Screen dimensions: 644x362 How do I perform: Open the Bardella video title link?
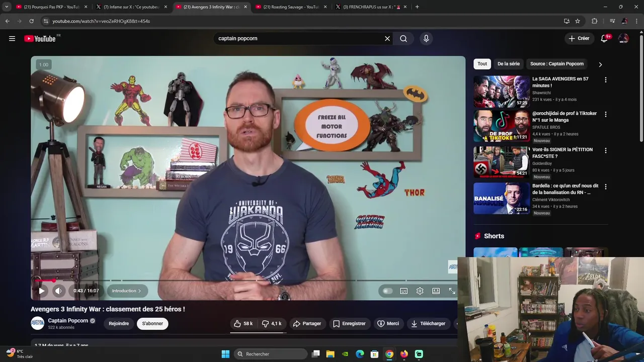(x=565, y=189)
